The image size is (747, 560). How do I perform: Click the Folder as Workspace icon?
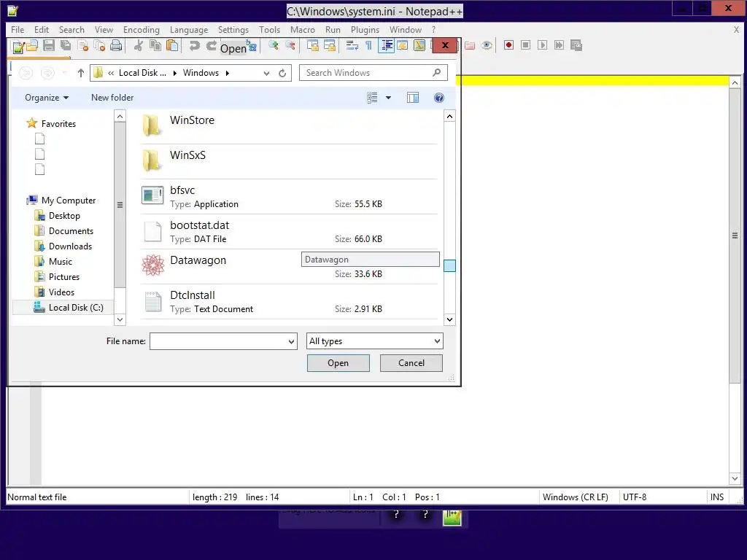[470, 45]
